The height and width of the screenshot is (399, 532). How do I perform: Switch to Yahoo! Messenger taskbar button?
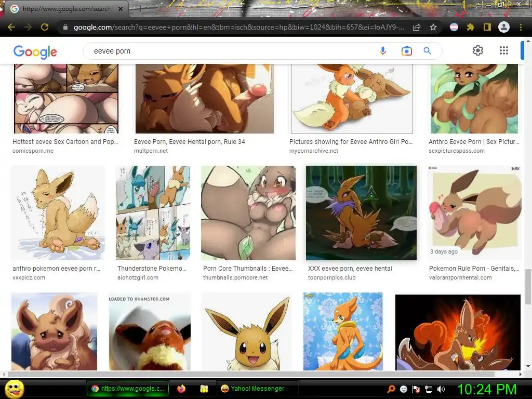(257, 389)
